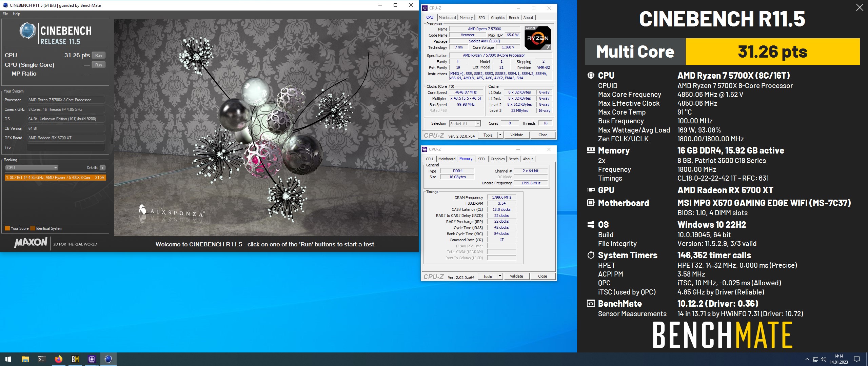Click the Windows OS icon in BenchMate panel

point(591,224)
